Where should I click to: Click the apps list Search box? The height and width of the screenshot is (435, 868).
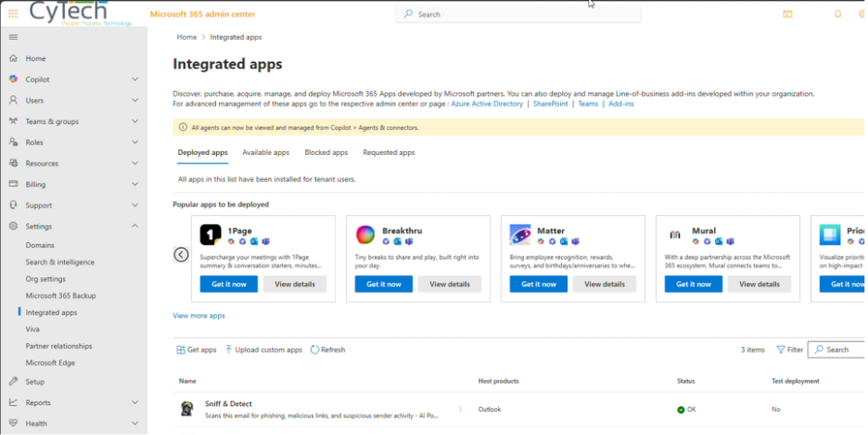pos(836,350)
